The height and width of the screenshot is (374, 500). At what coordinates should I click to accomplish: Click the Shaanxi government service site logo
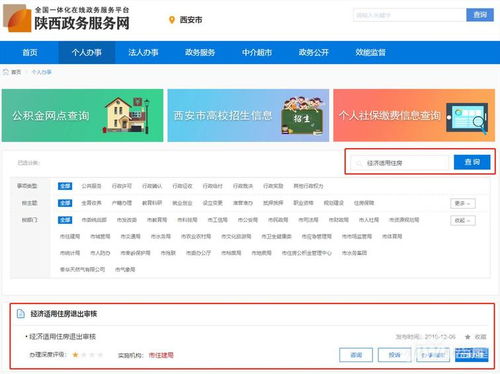point(66,19)
